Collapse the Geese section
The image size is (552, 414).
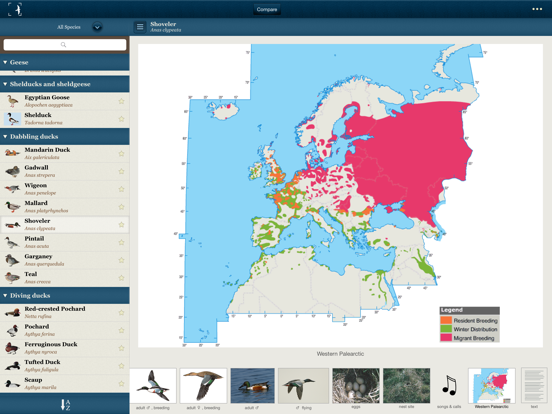pos(65,62)
